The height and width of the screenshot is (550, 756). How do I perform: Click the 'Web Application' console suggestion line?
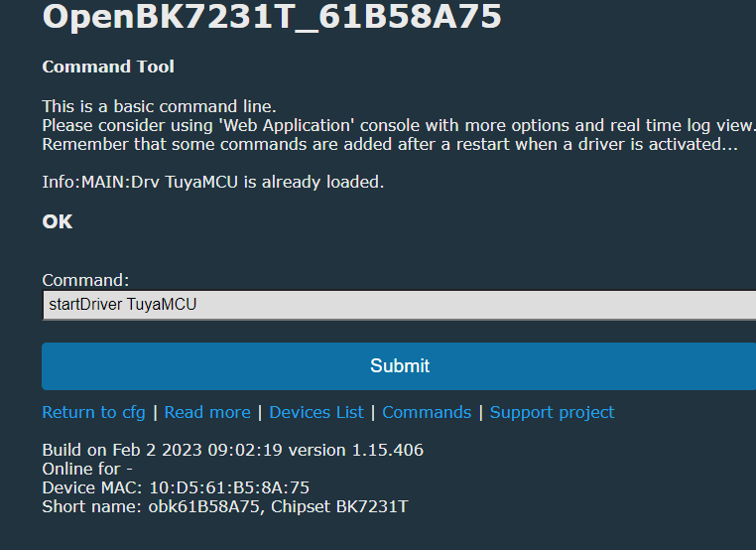coord(399,125)
